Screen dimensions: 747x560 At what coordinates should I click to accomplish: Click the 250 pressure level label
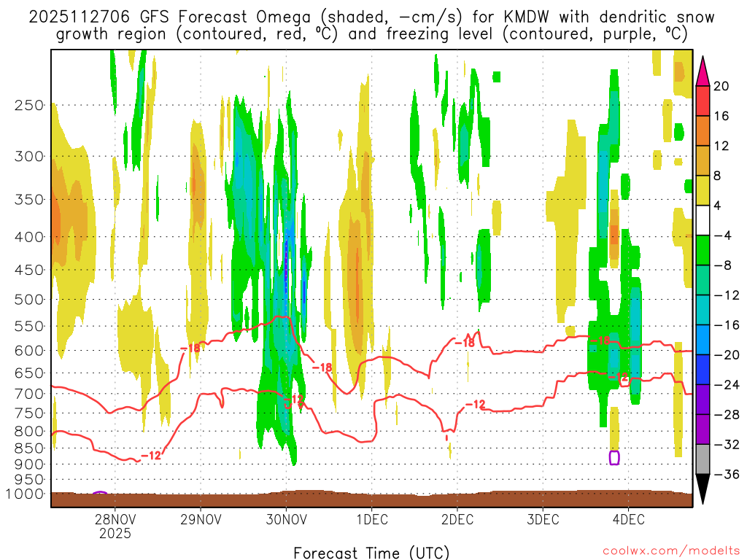[29, 105]
